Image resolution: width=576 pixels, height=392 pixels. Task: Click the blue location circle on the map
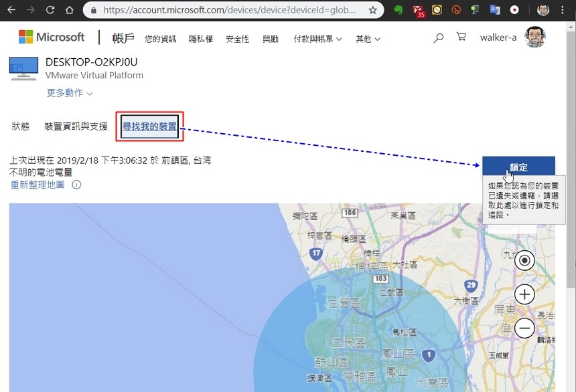[362, 330]
